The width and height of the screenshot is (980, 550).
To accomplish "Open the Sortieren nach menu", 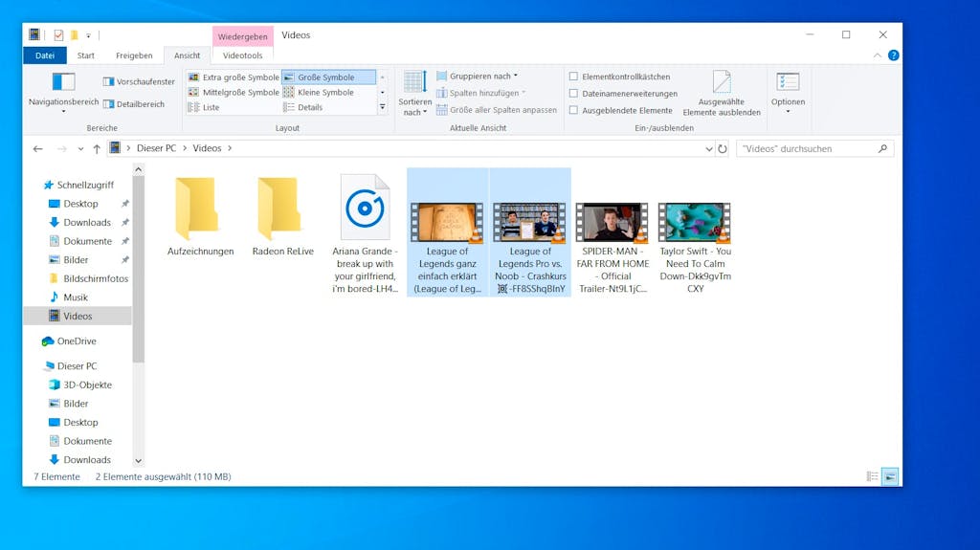I will tap(414, 93).
